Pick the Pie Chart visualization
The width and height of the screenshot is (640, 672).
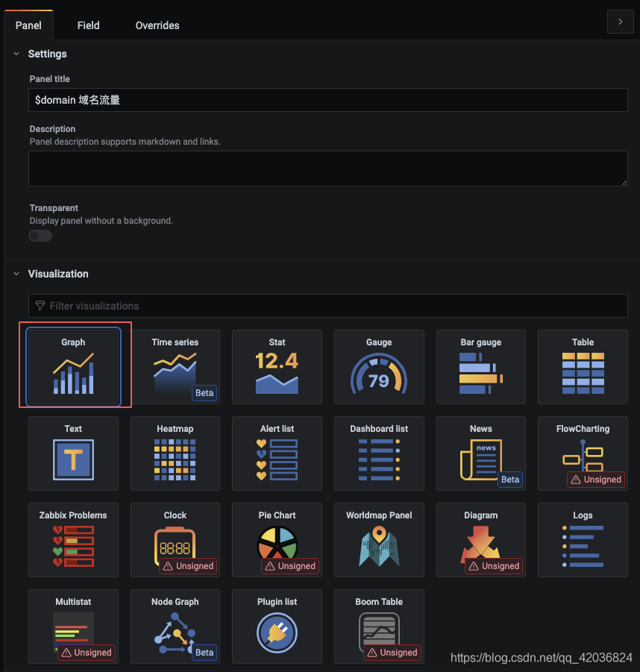point(277,540)
